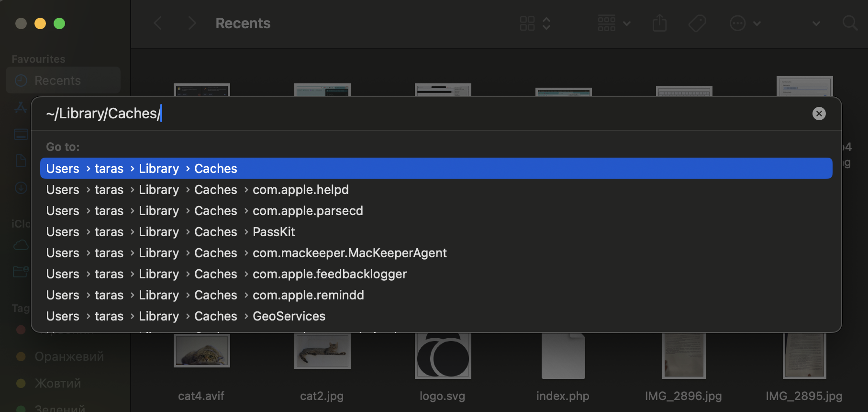This screenshot has height=412, width=868.
Task: Click the green full-screen window button
Action: [59, 23]
